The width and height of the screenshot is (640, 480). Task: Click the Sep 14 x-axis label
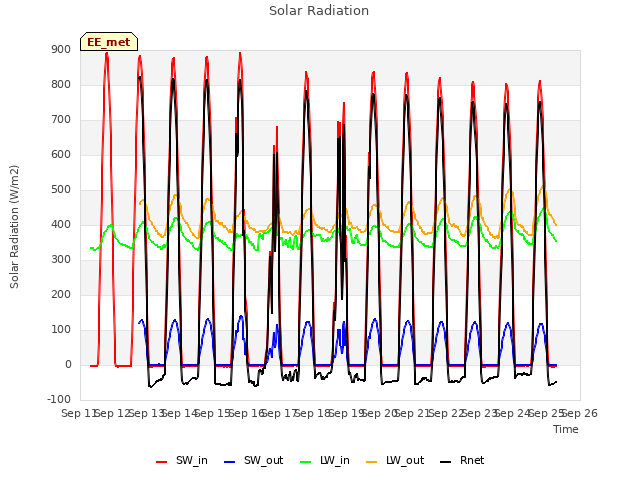coord(180,413)
